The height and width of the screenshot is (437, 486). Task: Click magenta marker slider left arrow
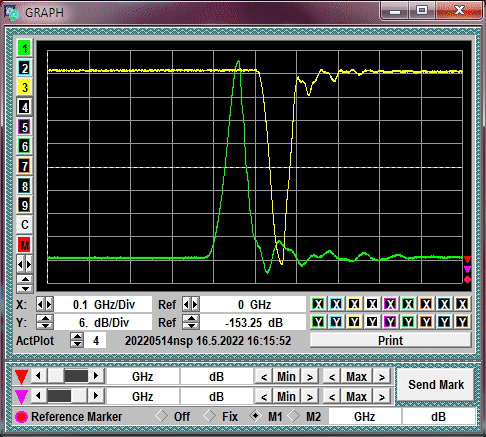click(39, 396)
